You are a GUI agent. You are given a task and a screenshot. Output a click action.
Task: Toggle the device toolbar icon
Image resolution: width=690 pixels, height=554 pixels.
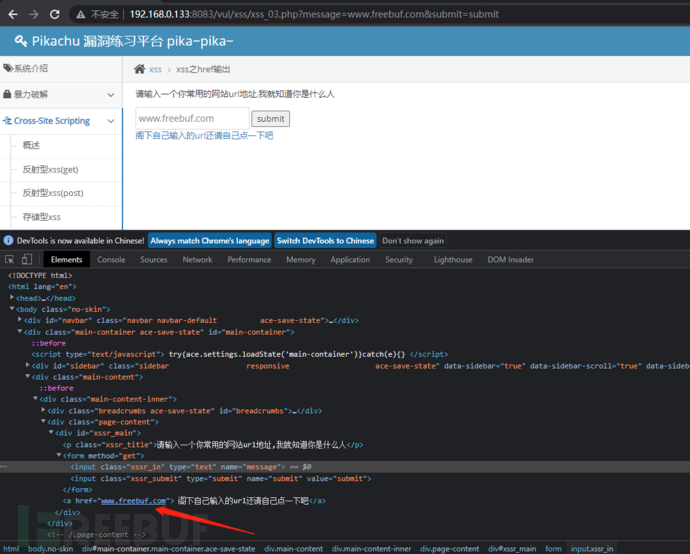[27, 260]
